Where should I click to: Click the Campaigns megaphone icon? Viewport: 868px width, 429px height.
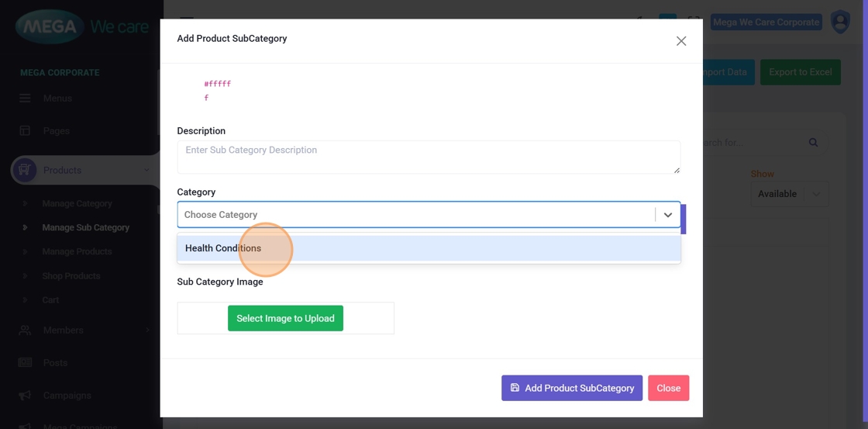25,395
